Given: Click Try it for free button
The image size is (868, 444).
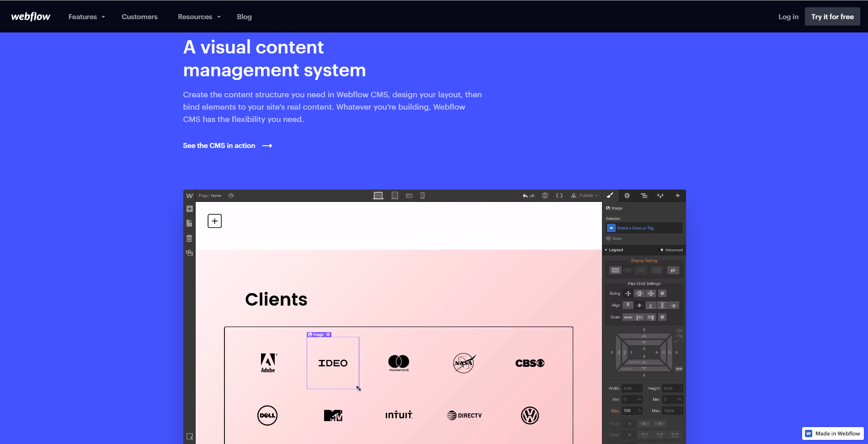Looking at the screenshot, I should [832, 17].
